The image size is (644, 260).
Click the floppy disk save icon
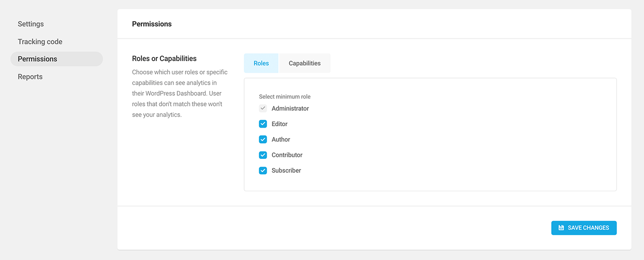[561, 228]
